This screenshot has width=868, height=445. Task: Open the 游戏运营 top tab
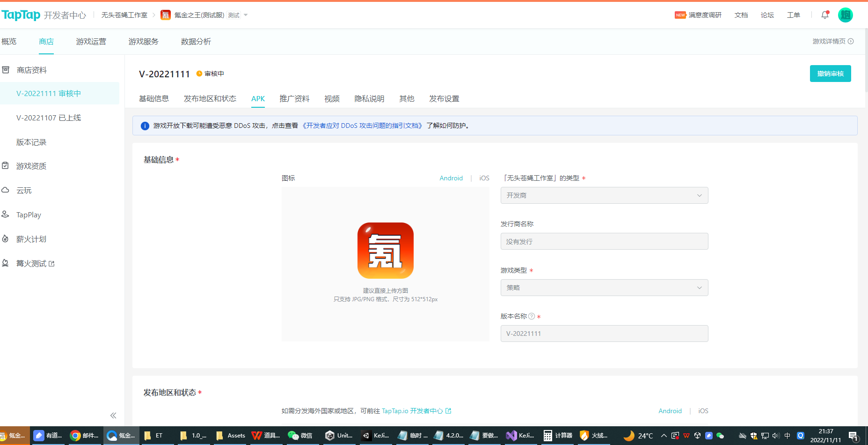[x=91, y=42]
